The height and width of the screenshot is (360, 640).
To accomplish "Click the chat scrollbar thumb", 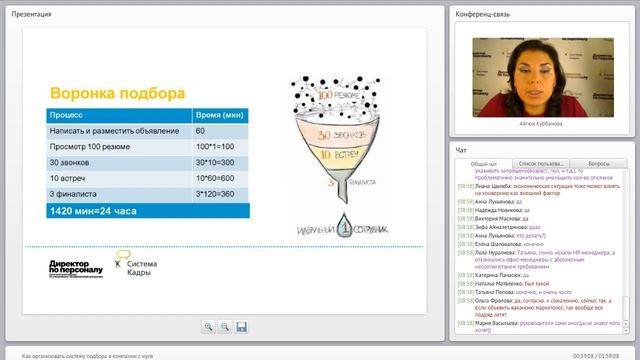I will tap(627, 309).
